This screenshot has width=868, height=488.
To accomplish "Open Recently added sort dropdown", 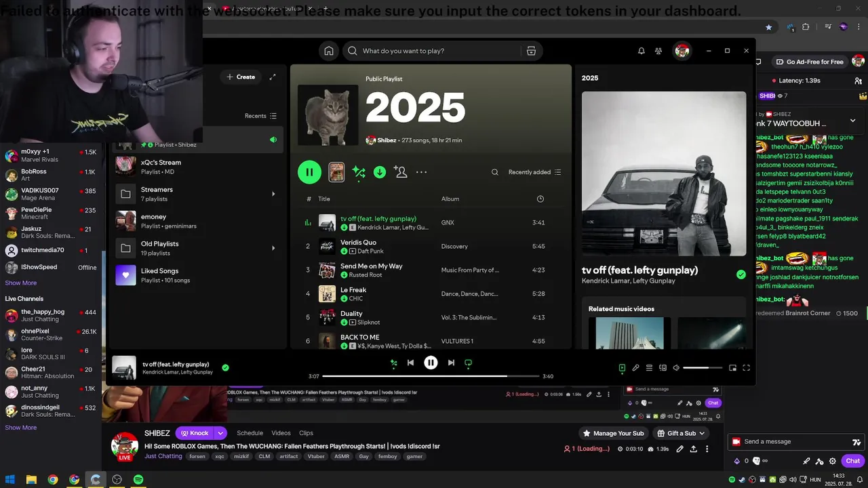I will click(535, 172).
